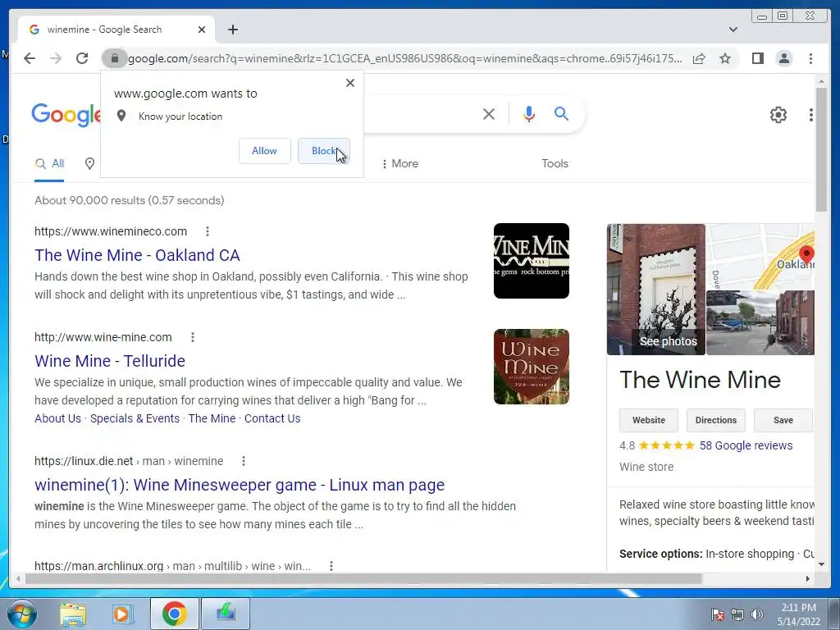
Task: Click the blue search magnifier icon
Action: pos(561,113)
